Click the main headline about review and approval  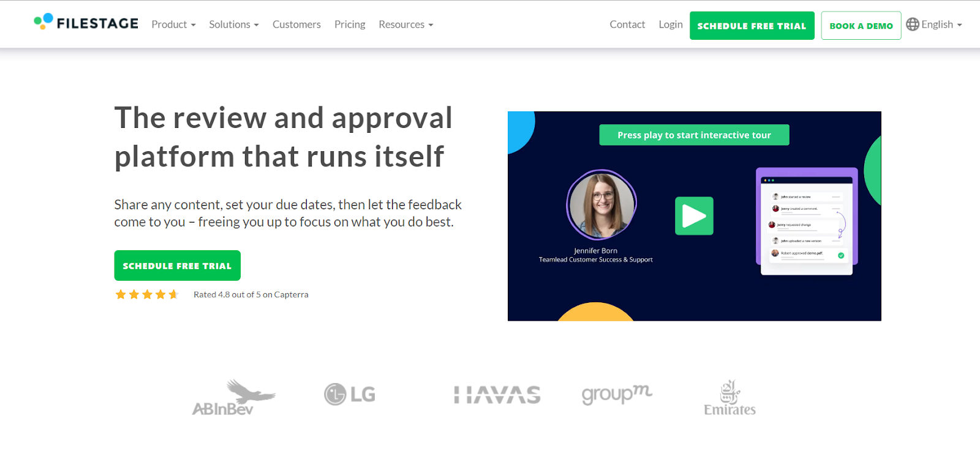(x=283, y=137)
